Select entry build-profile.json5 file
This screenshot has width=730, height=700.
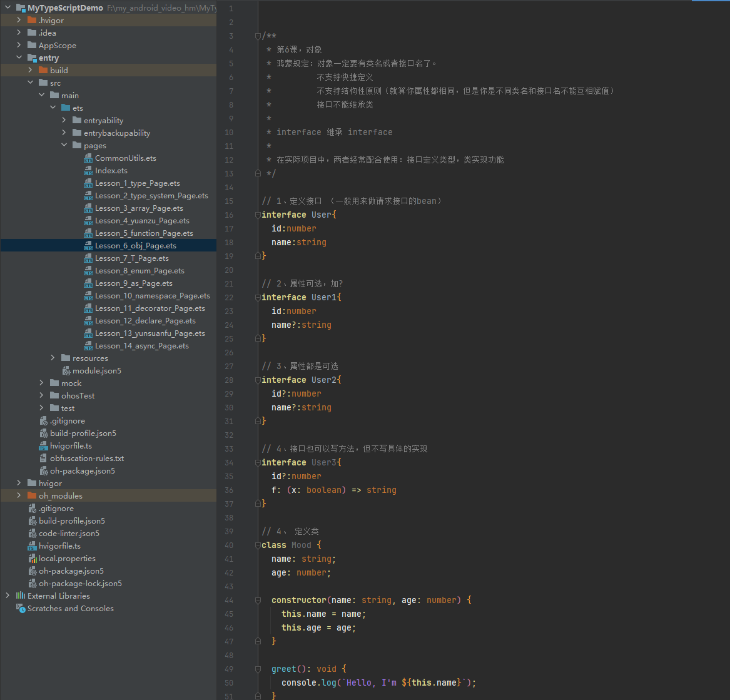[83, 434]
